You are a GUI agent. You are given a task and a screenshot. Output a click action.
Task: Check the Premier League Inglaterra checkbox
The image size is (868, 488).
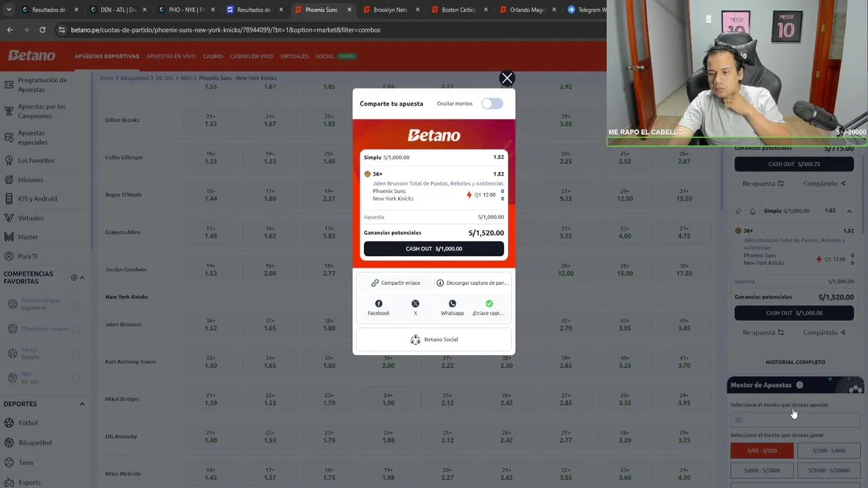[x=76, y=304]
